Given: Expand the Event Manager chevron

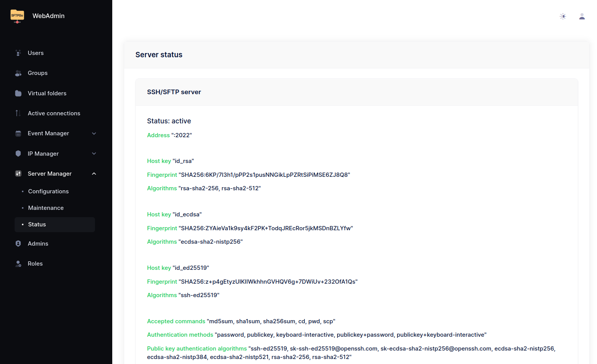Looking at the screenshot, I should pyautogui.click(x=94, y=133).
